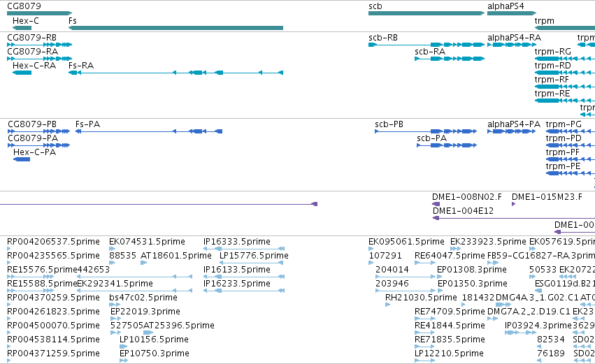Select the EK074531.5prime EST label
Viewport: 595px width, 364px height.
[x=148, y=242]
